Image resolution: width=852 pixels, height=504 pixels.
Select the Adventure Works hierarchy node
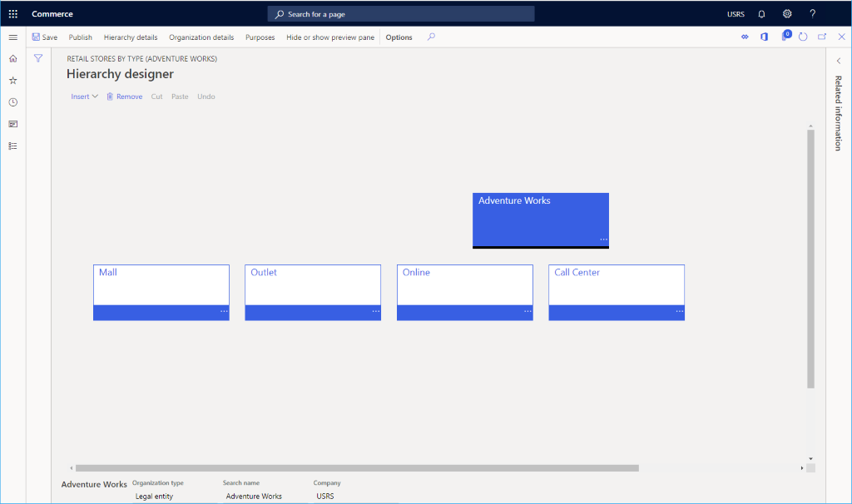(541, 220)
